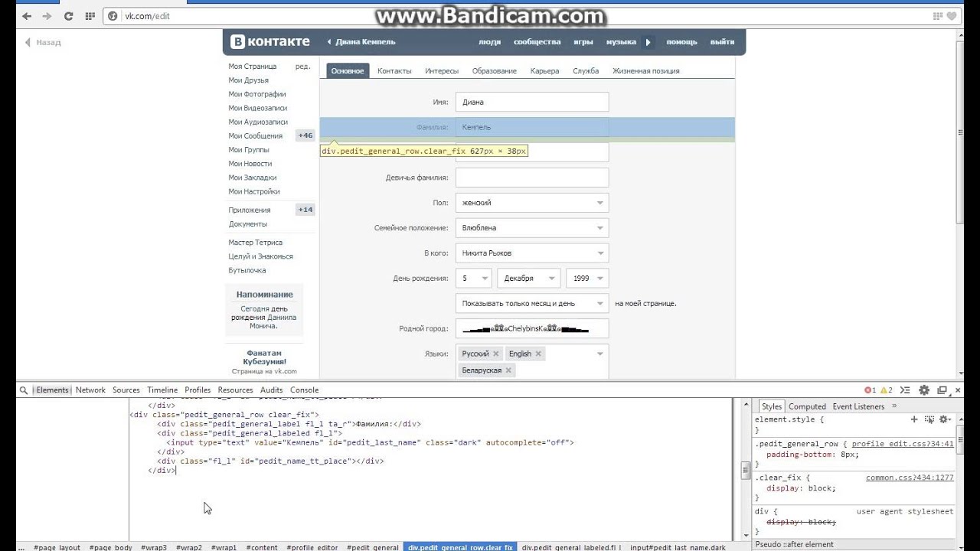980x551 pixels.
Task: Click the VKontakte logo
Action: click(270, 41)
